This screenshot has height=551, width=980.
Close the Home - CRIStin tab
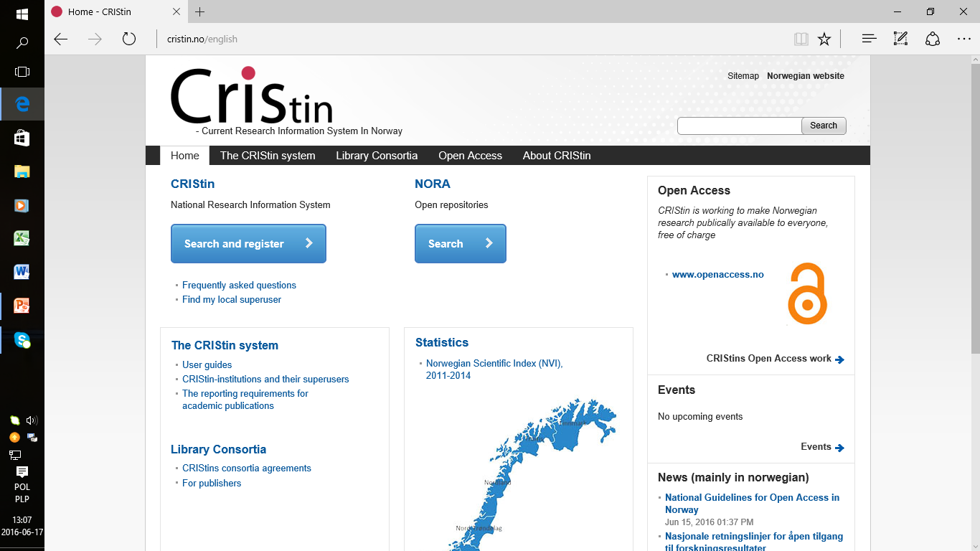177,11
